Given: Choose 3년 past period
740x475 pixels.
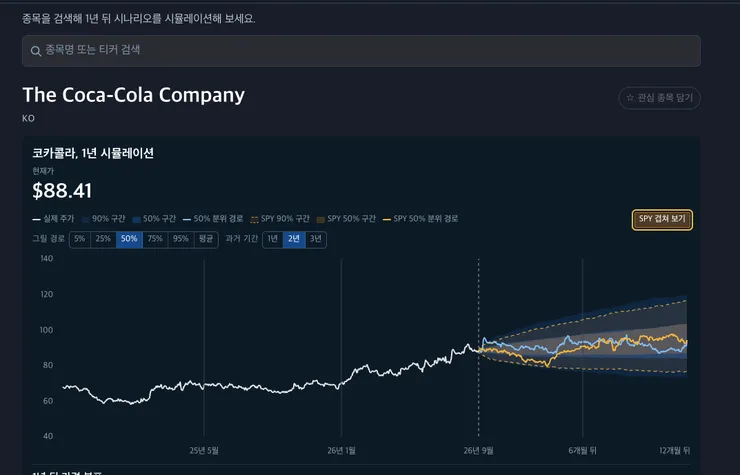Looking at the screenshot, I should (315, 239).
